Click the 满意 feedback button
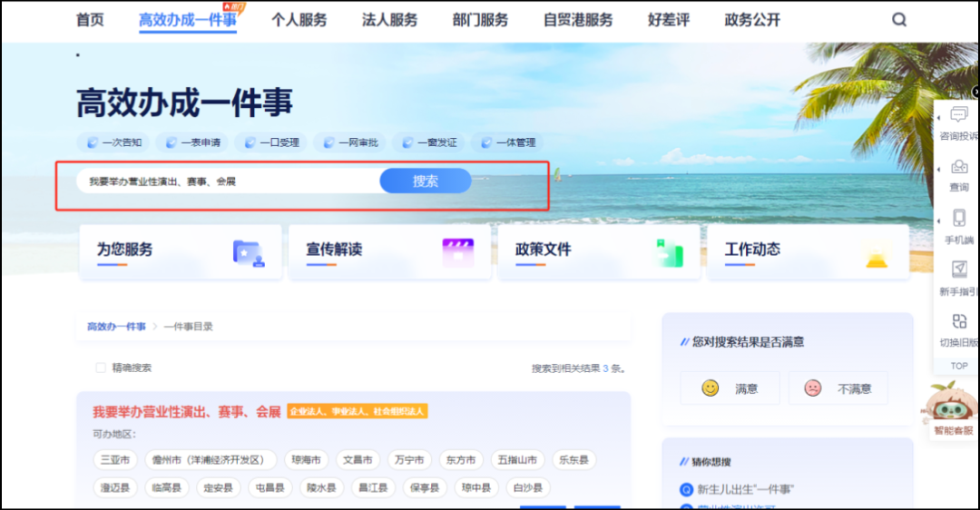Image resolution: width=980 pixels, height=510 pixels. click(x=730, y=388)
